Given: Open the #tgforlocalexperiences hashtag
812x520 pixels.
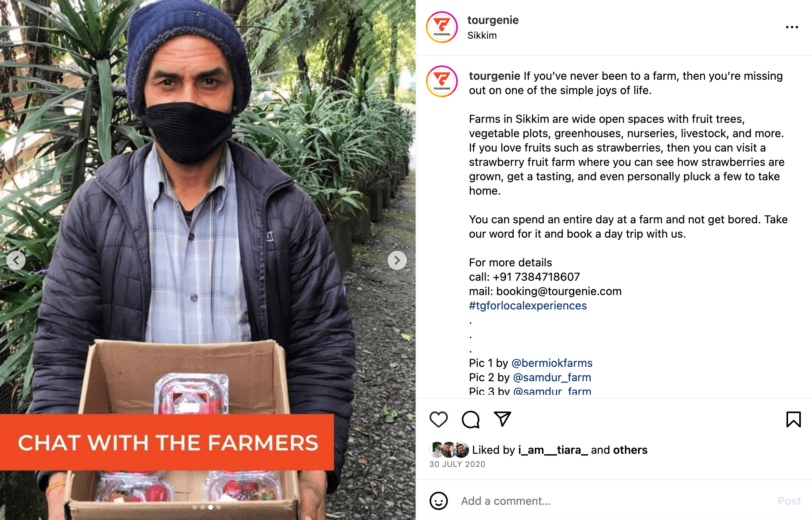Looking at the screenshot, I should pyautogui.click(x=528, y=305).
